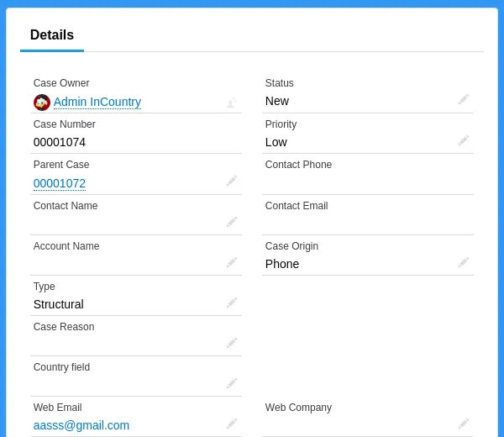Image resolution: width=504 pixels, height=437 pixels.
Task: Open the Details tab
Action: pos(52,35)
